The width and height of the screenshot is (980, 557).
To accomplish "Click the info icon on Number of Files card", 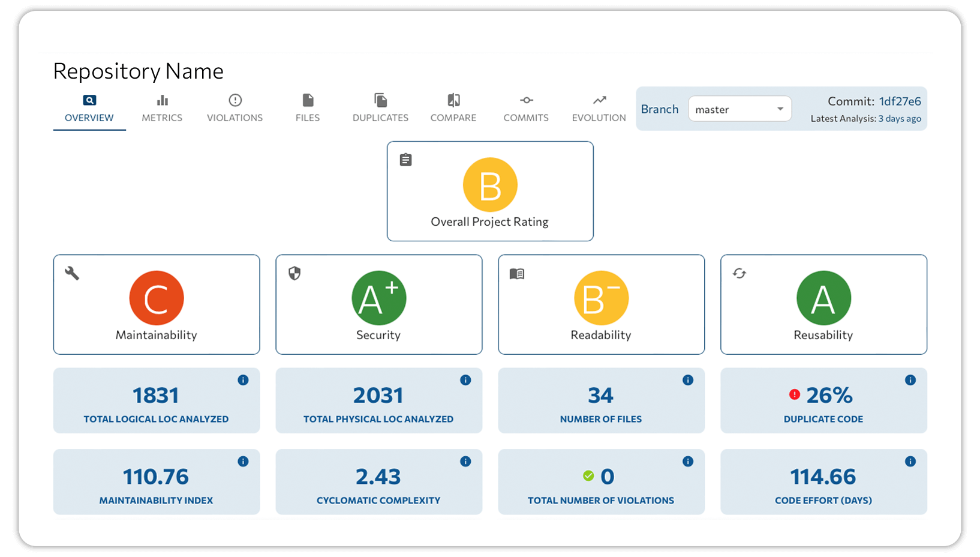I will [x=688, y=380].
